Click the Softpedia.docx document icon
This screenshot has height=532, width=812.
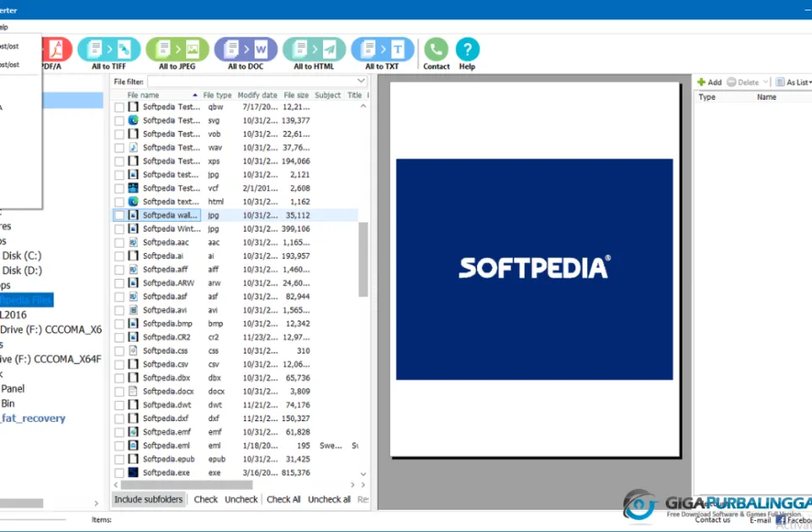pyautogui.click(x=133, y=391)
